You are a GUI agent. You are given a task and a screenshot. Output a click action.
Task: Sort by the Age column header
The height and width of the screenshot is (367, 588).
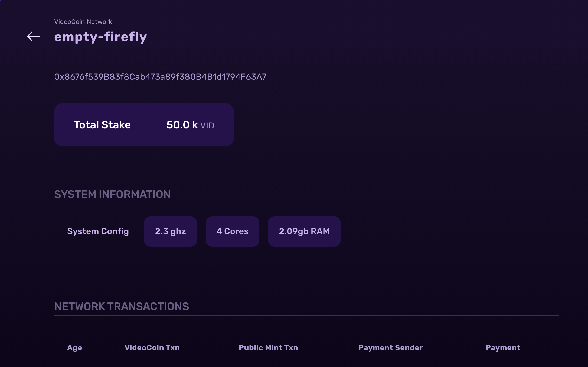coord(75,348)
